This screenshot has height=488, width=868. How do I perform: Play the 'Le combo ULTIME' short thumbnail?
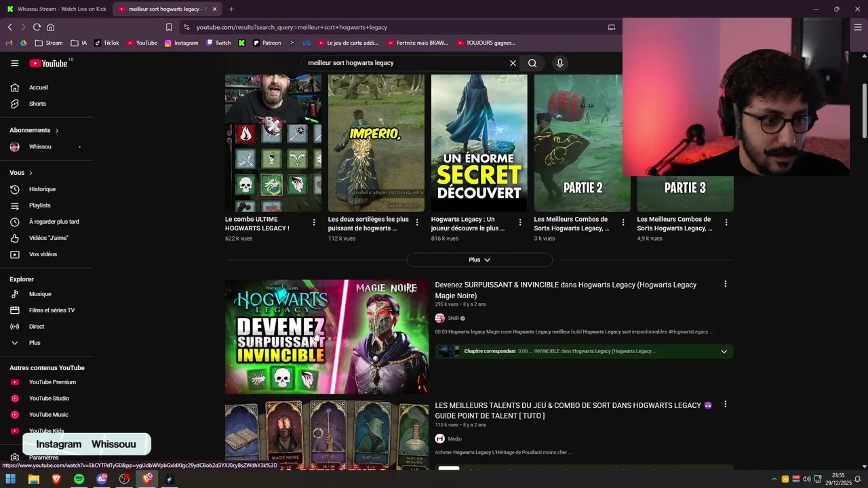click(273, 143)
